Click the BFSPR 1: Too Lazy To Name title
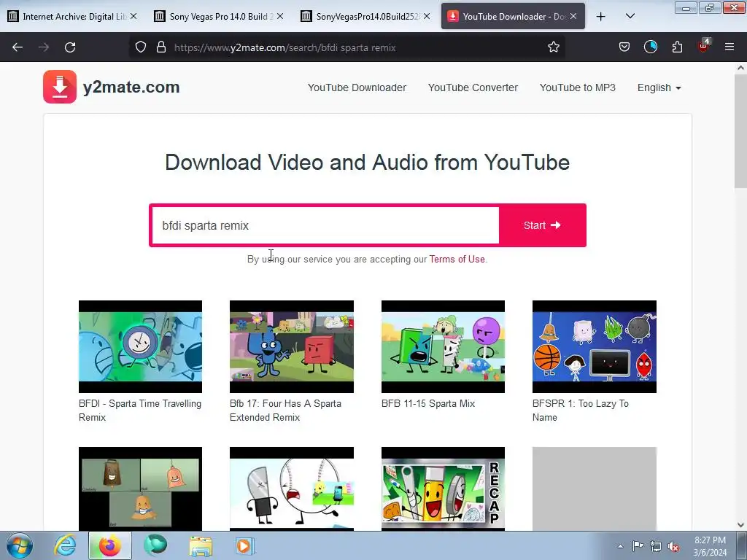The width and height of the screenshot is (747, 560). (x=580, y=410)
